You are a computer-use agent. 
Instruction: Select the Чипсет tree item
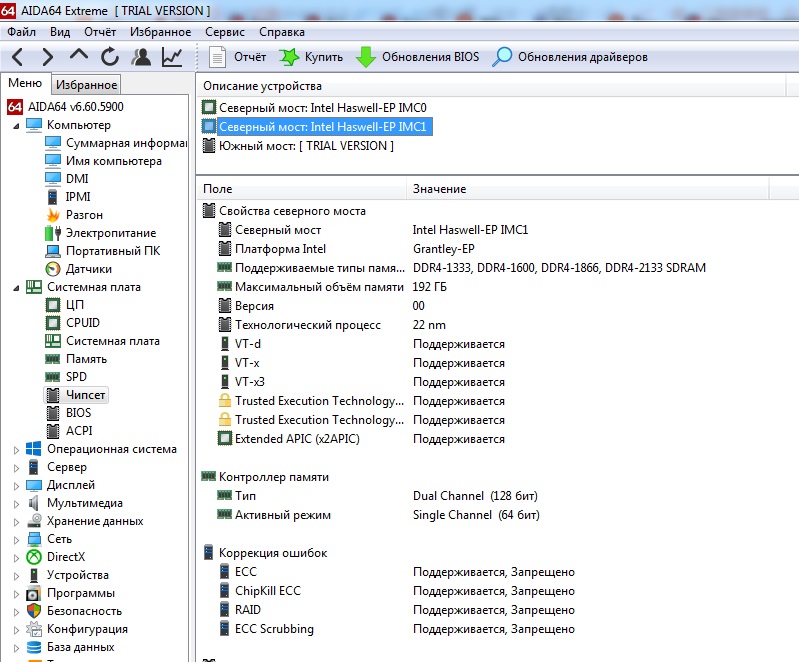[x=85, y=395]
